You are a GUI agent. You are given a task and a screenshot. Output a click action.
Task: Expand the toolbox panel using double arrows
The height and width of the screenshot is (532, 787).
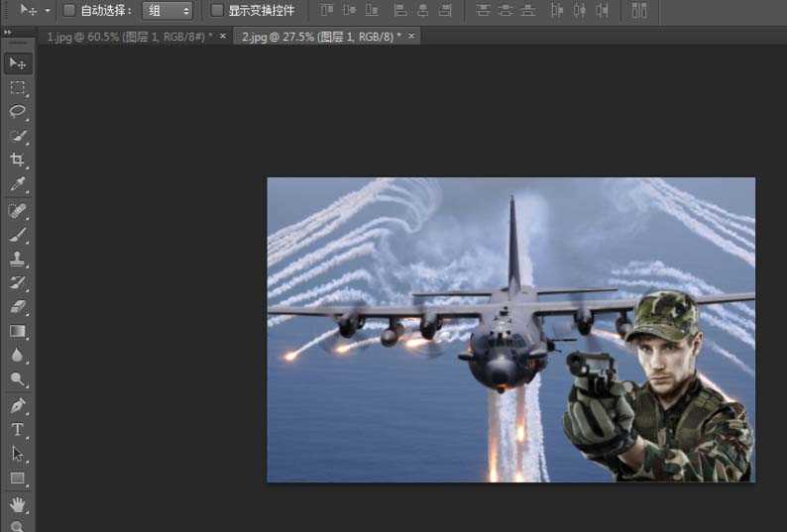[8, 32]
